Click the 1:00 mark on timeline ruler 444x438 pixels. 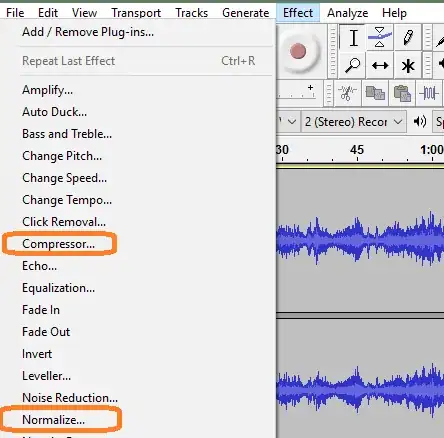(432, 150)
